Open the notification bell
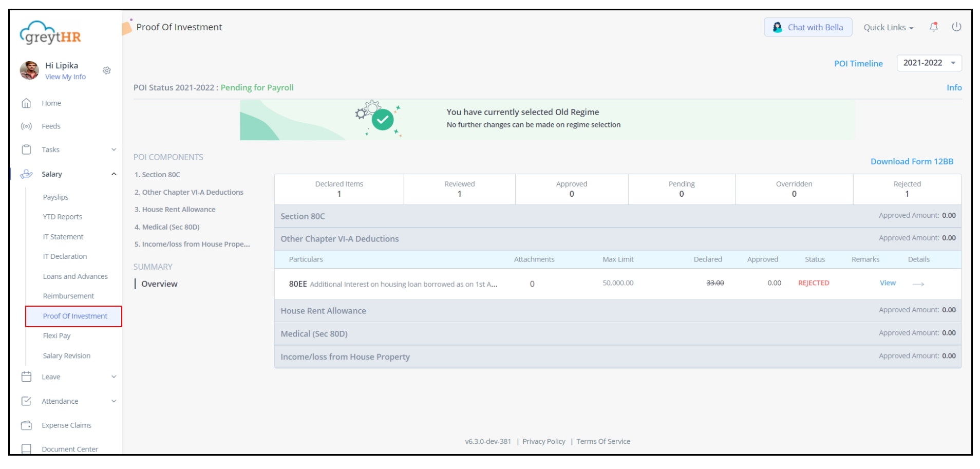The height and width of the screenshot is (469, 980). [x=934, y=27]
